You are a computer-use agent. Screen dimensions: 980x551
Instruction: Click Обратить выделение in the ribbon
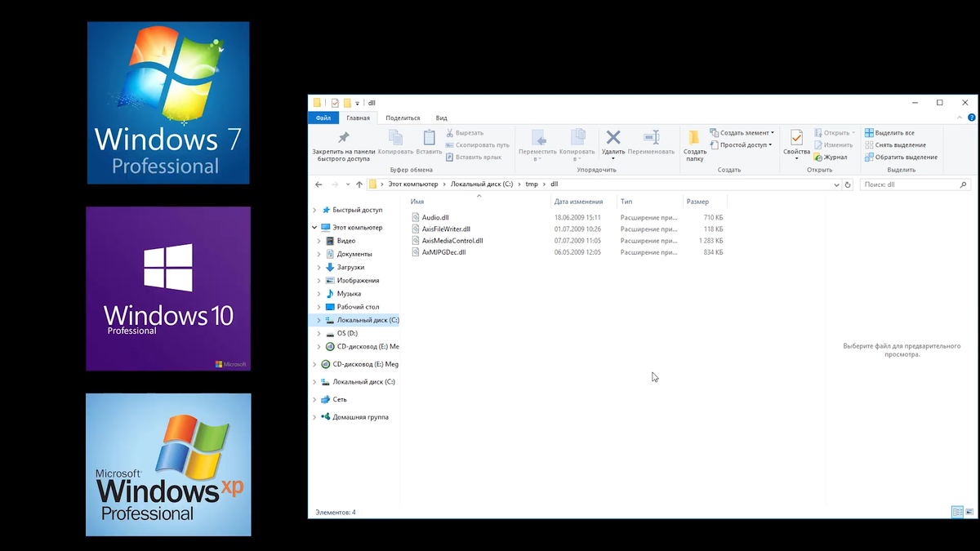point(901,157)
